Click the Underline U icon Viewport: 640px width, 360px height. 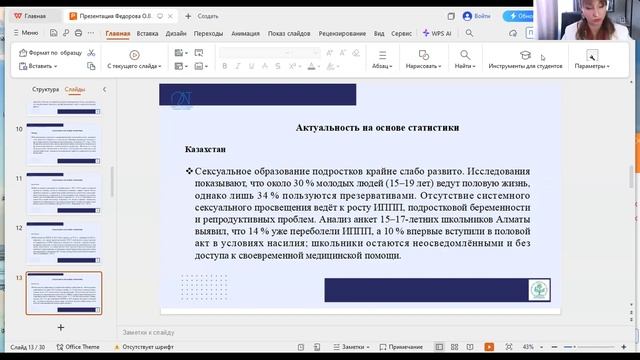click(251, 66)
